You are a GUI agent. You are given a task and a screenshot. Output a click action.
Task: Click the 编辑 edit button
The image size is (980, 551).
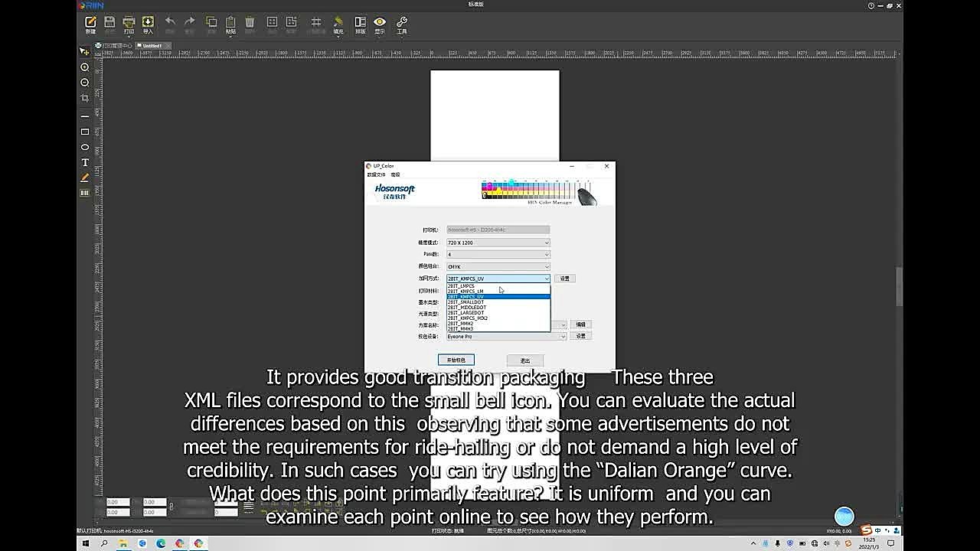(581, 324)
